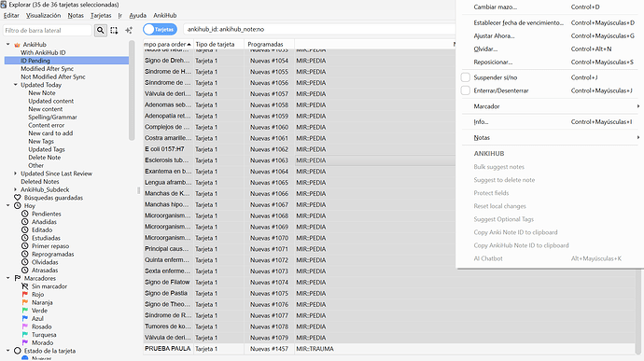Open the AnkiHub menu in the menu bar
Screen dimensions: 644x361
coord(165,15)
